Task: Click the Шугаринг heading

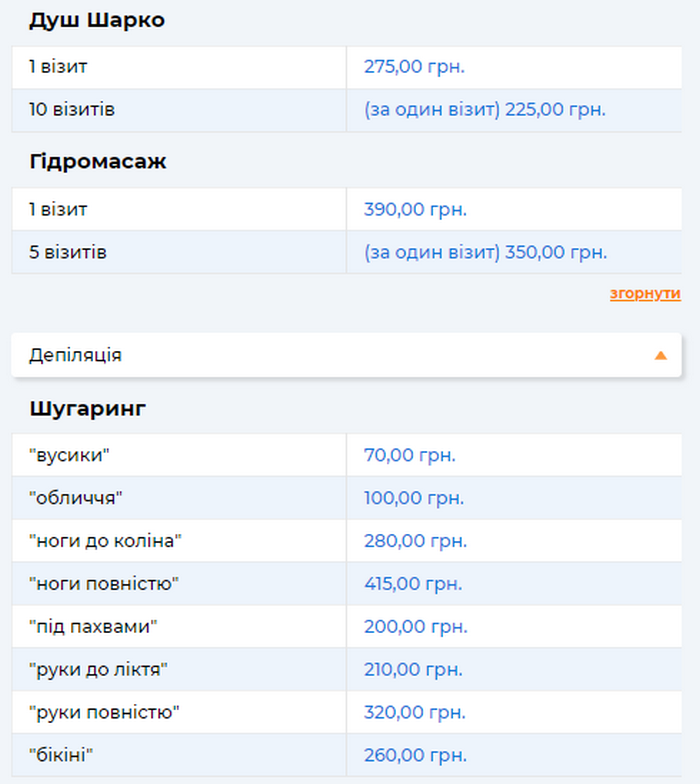Action: tap(88, 408)
